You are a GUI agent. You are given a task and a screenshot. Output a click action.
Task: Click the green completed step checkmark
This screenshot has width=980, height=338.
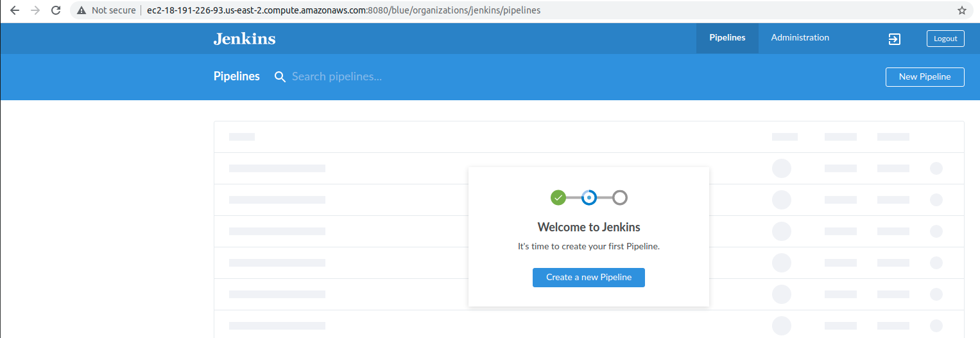pos(558,198)
